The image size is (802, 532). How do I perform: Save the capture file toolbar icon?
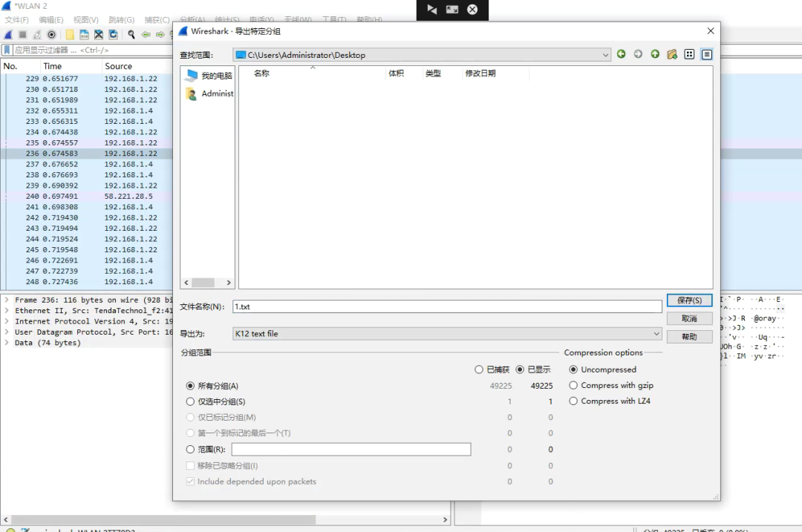coord(84,35)
